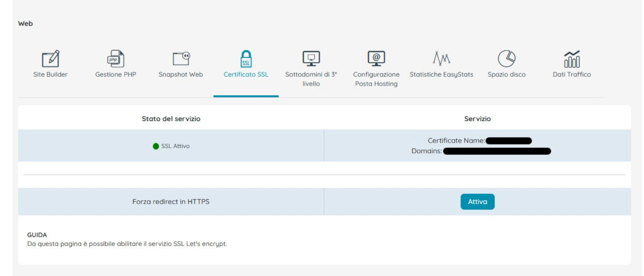Image resolution: width=644 pixels, height=276 pixels.
Task: Click the Forza redirect in HTTPS label
Action: click(x=171, y=202)
